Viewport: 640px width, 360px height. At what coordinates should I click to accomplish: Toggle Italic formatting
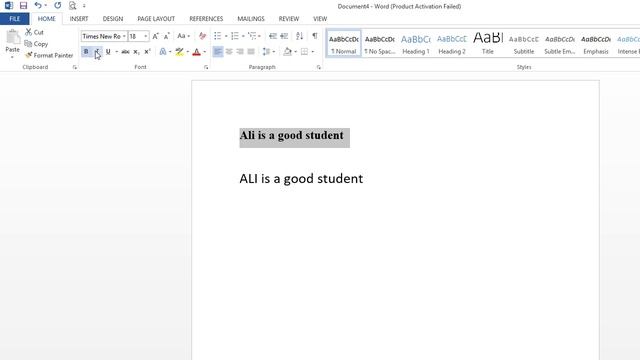click(97, 52)
